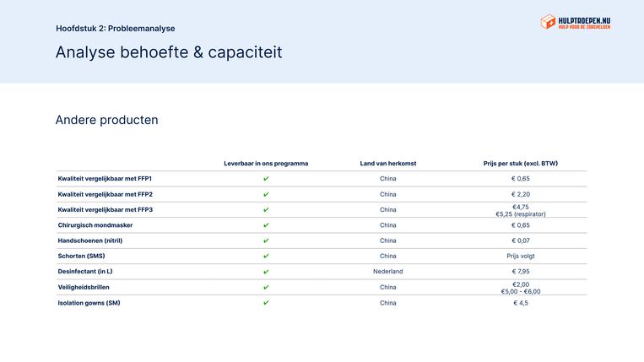The width and height of the screenshot is (644, 362).
Task: Select the 'Land van herkomst' column header
Action: coord(387,163)
